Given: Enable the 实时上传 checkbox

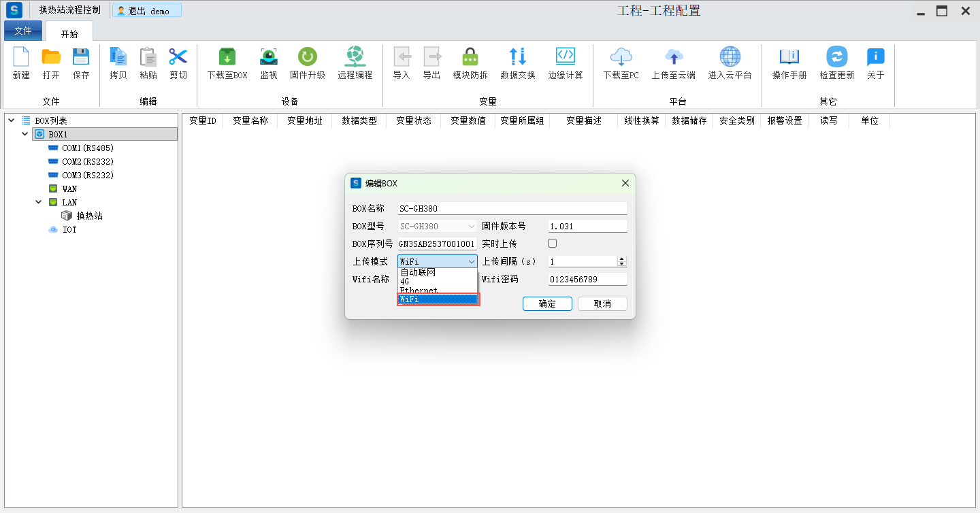Looking at the screenshot, I should [553, 244].
